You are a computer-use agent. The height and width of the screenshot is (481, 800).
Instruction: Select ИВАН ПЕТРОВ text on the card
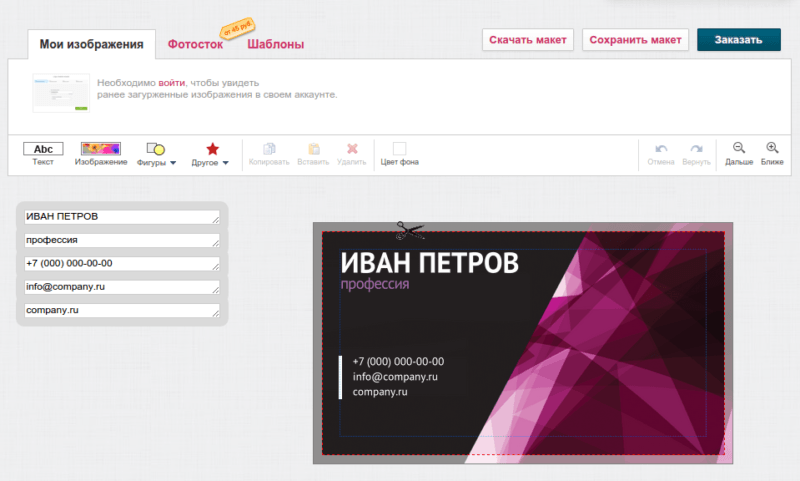click(430, 263)
